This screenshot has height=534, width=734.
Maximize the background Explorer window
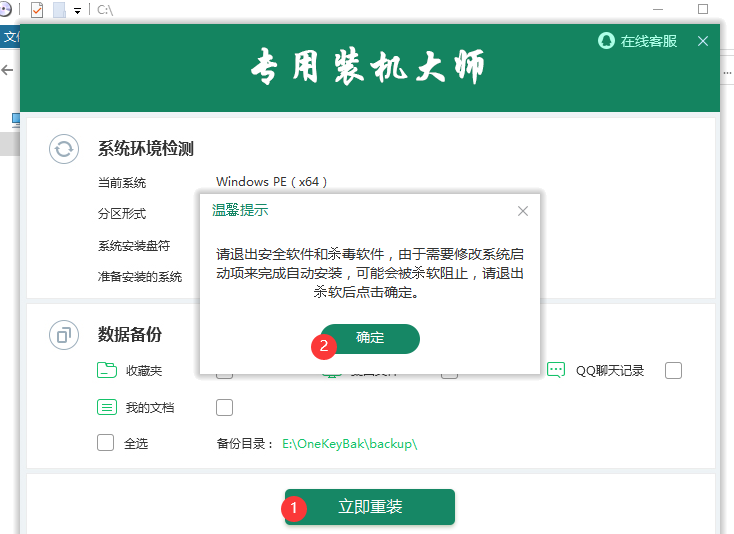(703, 9)
